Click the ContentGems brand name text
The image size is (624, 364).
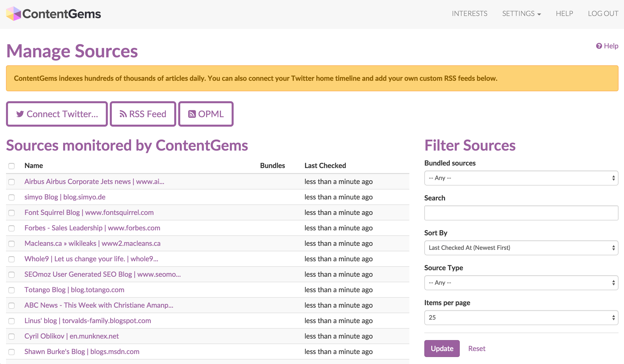pyautogui.click(x=62, y=14)
